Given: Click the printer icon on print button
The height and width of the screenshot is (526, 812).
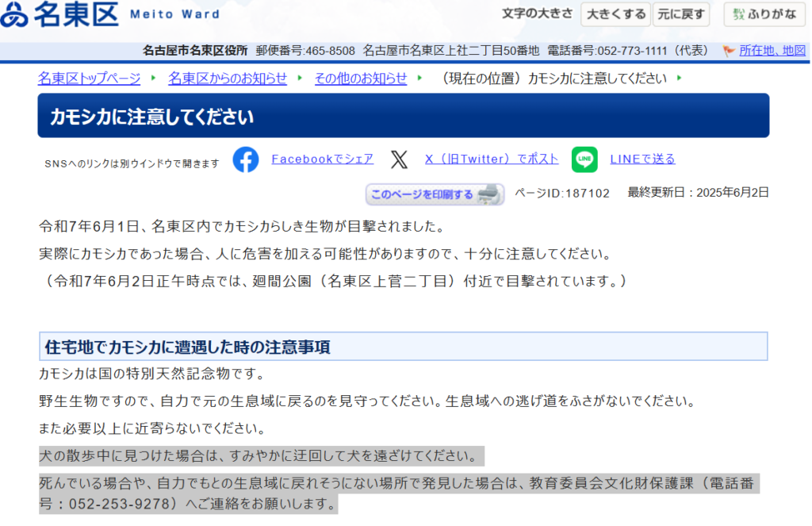Looking at the screenshot, I should (x=488, y=194).
